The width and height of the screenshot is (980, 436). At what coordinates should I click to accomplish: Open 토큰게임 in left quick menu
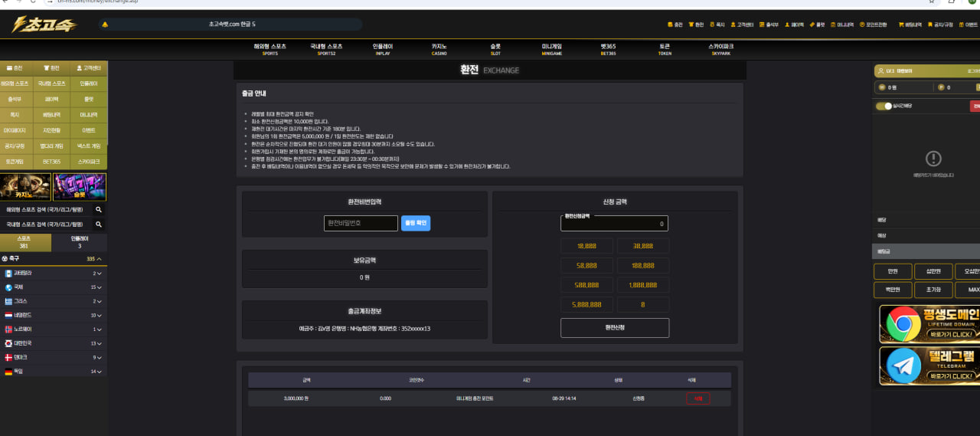coord(15,162)
